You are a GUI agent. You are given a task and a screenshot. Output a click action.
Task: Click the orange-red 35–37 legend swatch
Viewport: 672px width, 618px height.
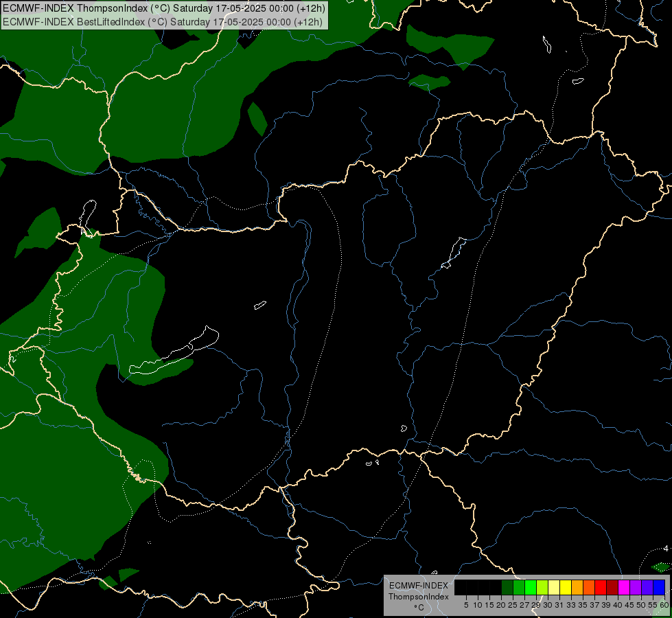[x=589, y=587]
